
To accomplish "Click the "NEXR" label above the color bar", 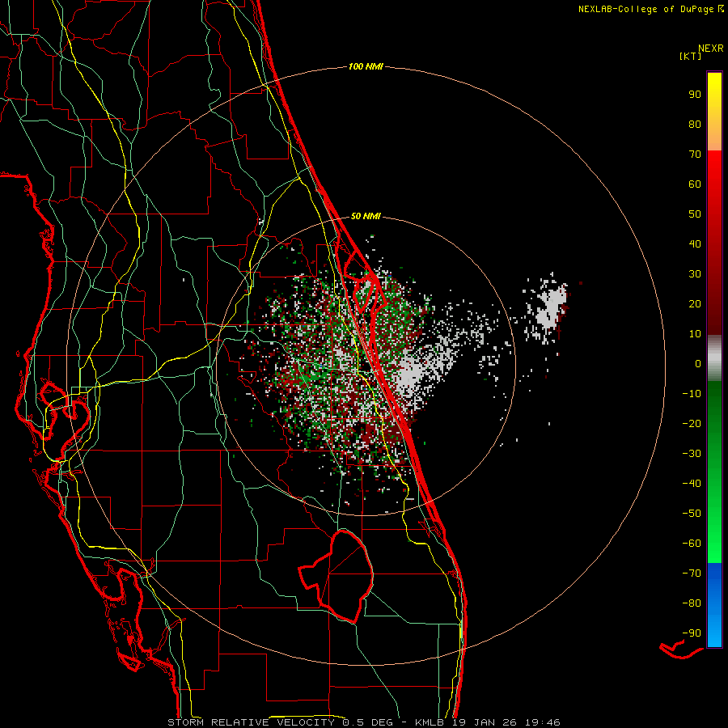I will [x=710, y=49].
